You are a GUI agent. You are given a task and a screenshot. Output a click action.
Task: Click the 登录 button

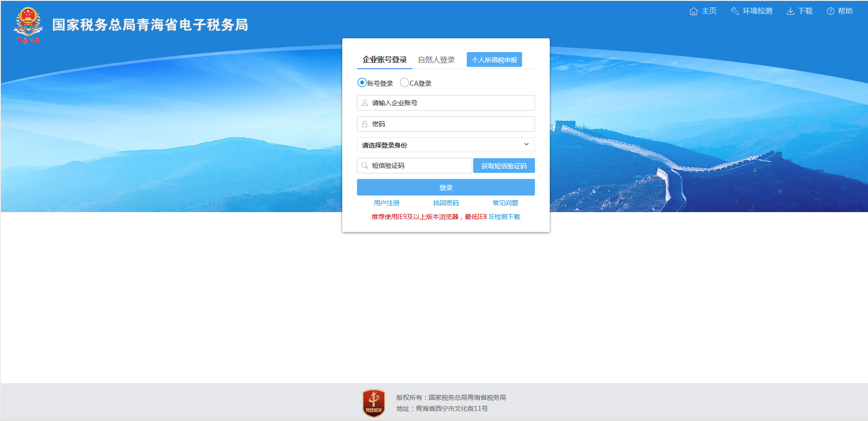pyautogui.click(x=445, y=187)
